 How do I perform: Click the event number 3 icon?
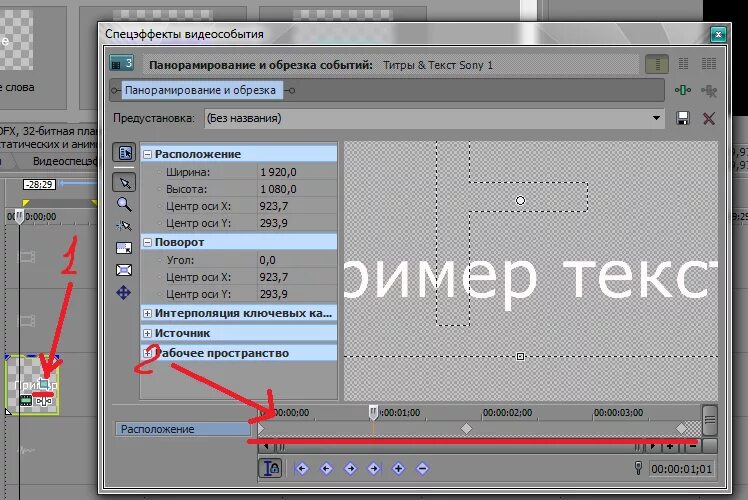(x=121, y=63)
